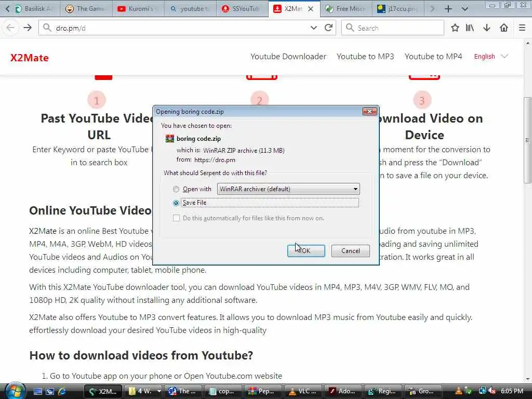Activate The ... taskbar button
Viewport: 532px width, 399px height.
183,392
